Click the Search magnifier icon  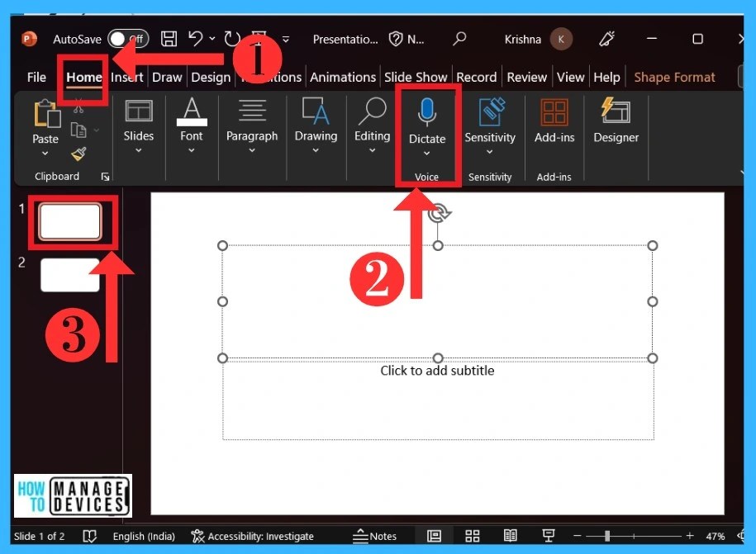click(459, 39)
